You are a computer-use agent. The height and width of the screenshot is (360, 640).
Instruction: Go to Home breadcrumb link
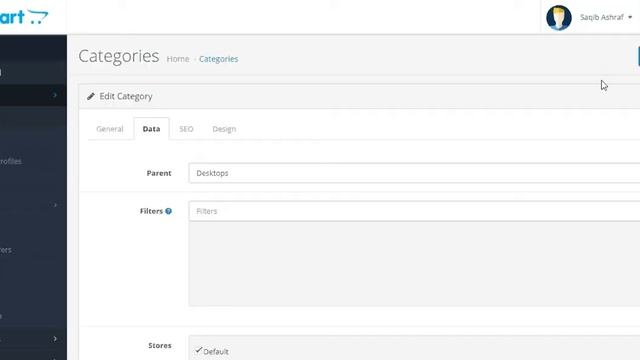click(178, 59)
